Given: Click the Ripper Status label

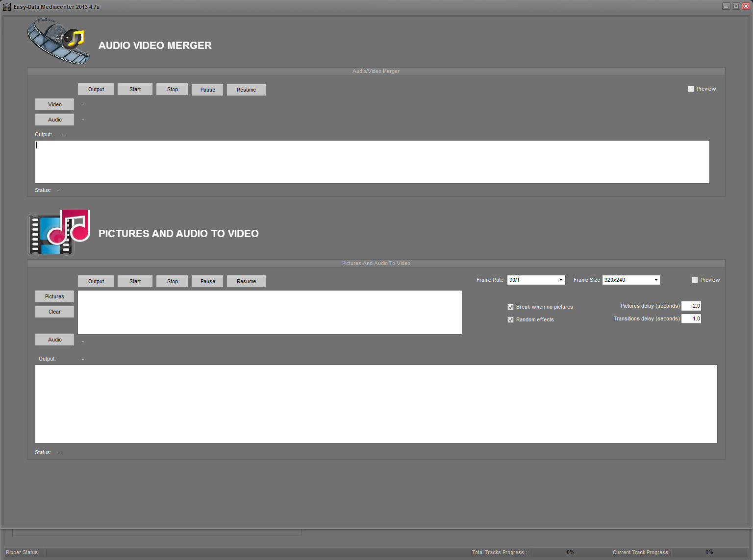Looking at the screenshot, I should [22, 552].
